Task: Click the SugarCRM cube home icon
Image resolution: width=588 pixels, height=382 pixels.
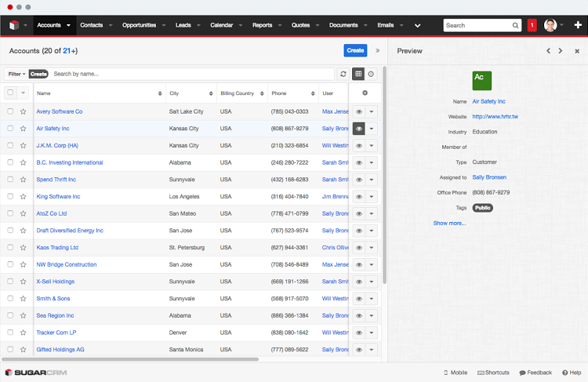Action: point(13,25)
